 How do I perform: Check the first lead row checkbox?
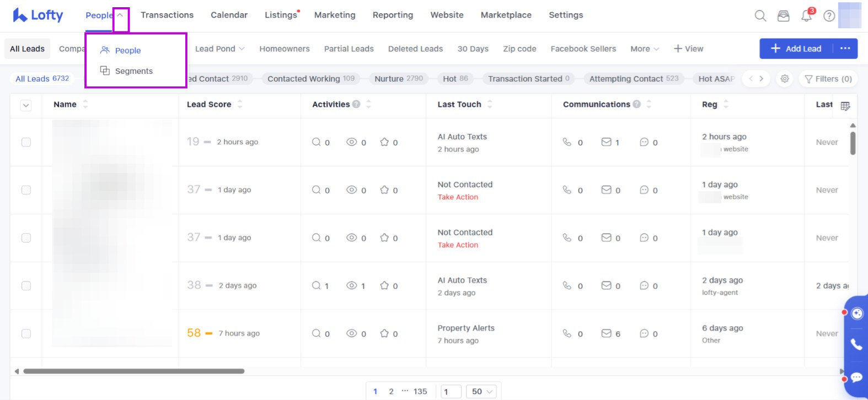pyautogui.click(x=26, y=142)
